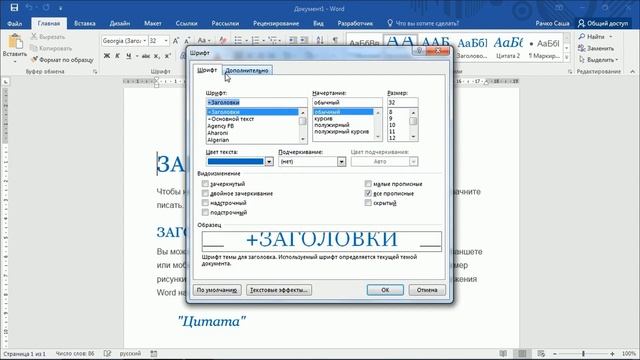Click the decrease font size icon
The width and height of the screenshot is (640, 360).
point(187,41)
